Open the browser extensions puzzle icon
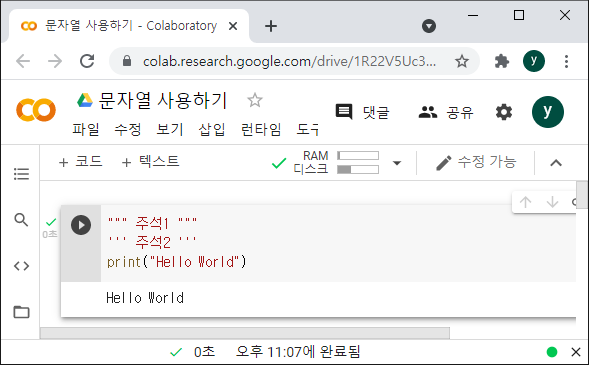 point(501,61)
